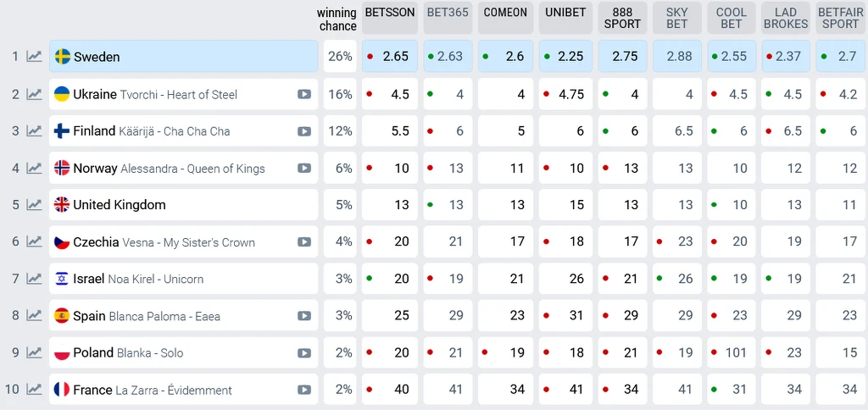Screen dimensions: 868x410
Task: Open Finland's odds history chart icon
Action: [x=34, y=131]
